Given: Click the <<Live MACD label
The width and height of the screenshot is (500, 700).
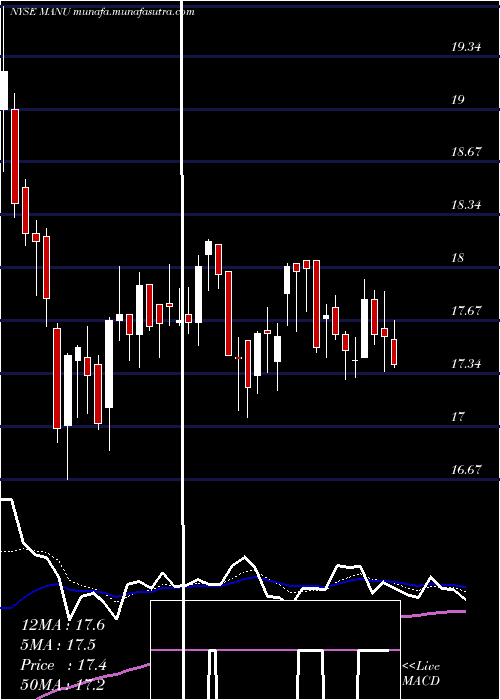Looking at the screenshot, I should (x=421, y=674).
